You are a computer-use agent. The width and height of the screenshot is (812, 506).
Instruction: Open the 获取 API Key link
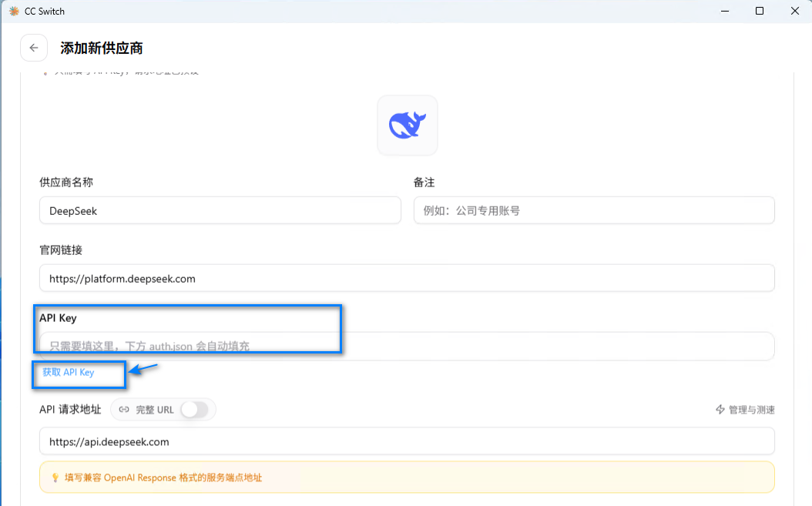point(69,373)
